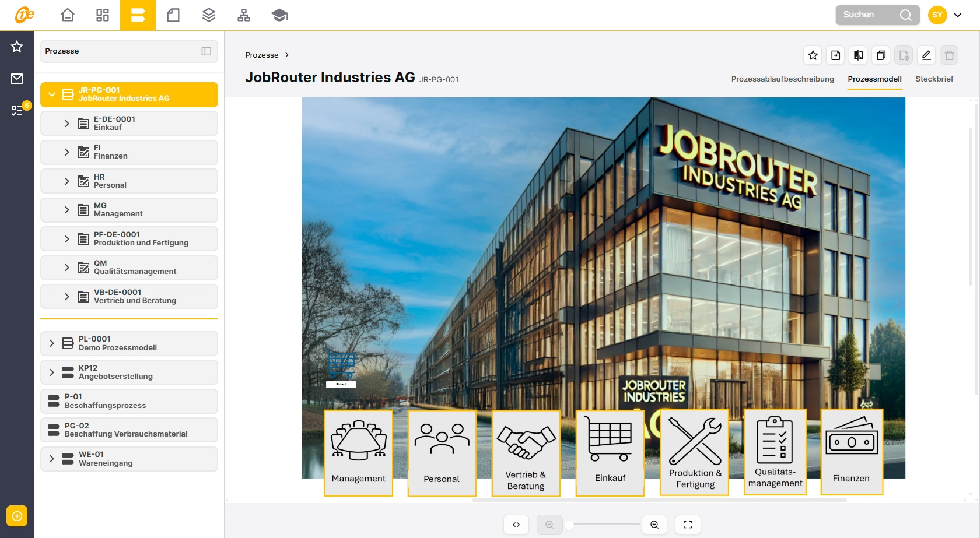Toggle the side panel layout icon

click(x=206, y=51)
